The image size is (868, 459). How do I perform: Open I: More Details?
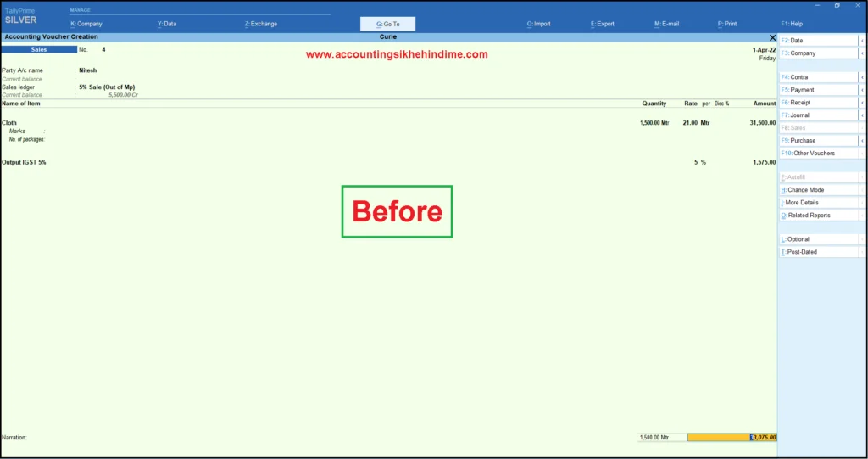pyautogui.click(x=818, y=202)
